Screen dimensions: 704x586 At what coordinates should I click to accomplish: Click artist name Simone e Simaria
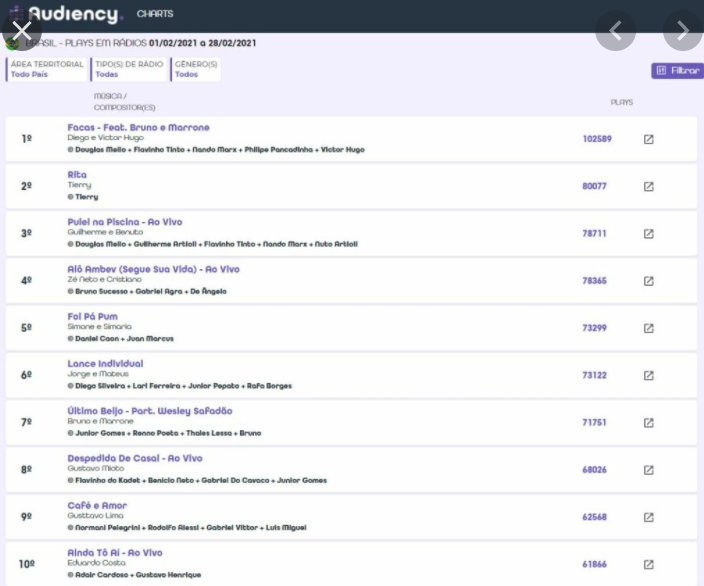(99, 326)
